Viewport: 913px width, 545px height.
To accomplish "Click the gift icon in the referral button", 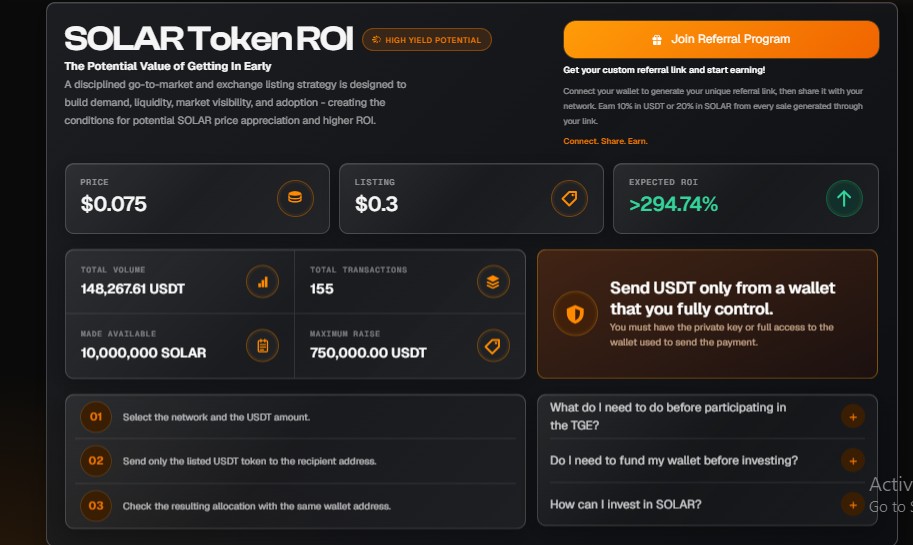I will 657,40.
